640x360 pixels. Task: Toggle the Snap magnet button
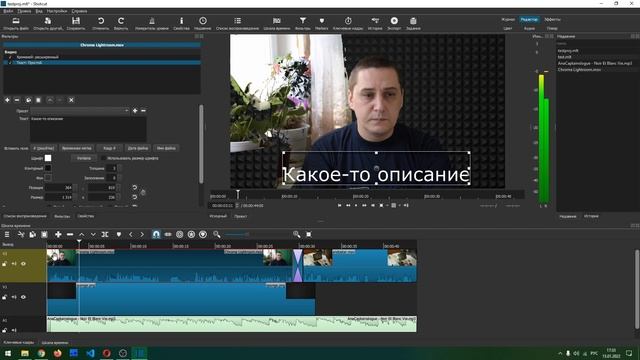tap(156, 234)
